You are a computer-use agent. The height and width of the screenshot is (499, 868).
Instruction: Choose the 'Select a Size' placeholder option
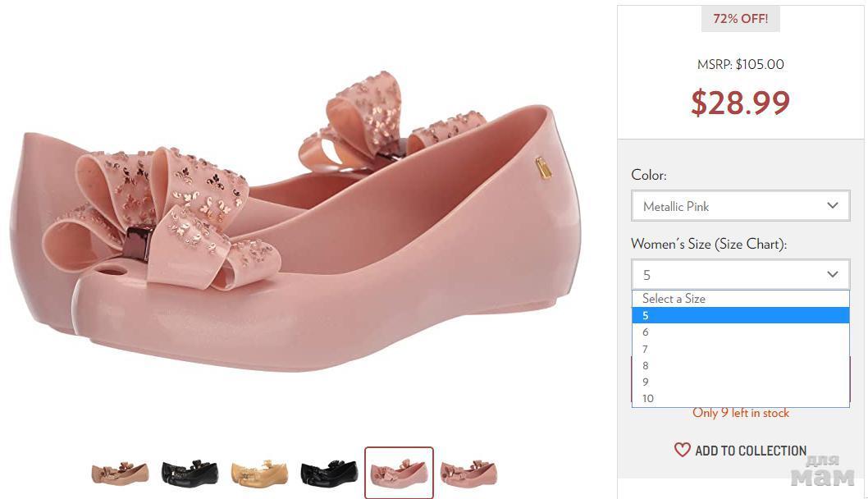tap(674, 299)
